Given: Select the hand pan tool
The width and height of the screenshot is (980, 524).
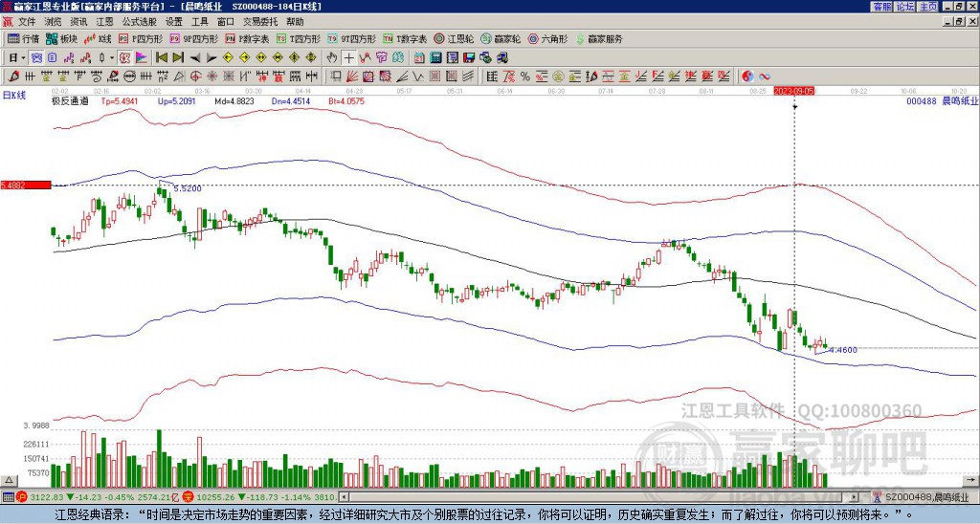Looking at the screenshot, I should point(331,57).
